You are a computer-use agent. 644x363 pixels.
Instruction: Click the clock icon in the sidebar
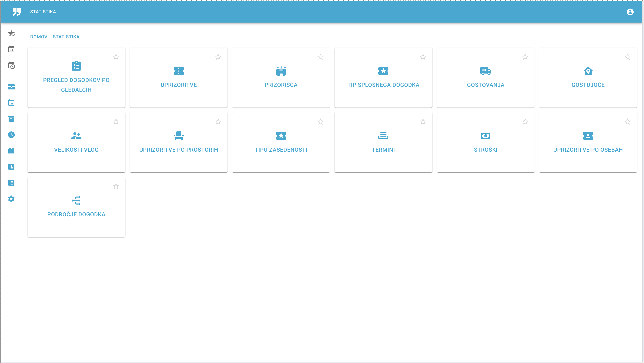11,135
